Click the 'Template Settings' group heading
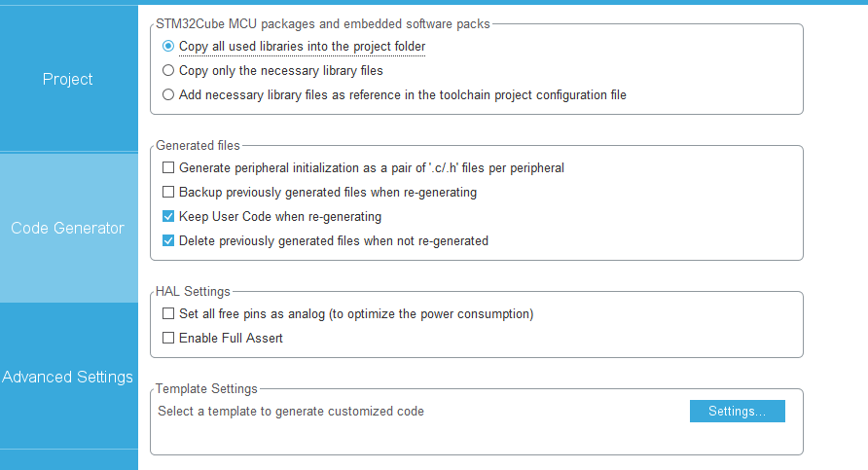 [x=206, y=388]
